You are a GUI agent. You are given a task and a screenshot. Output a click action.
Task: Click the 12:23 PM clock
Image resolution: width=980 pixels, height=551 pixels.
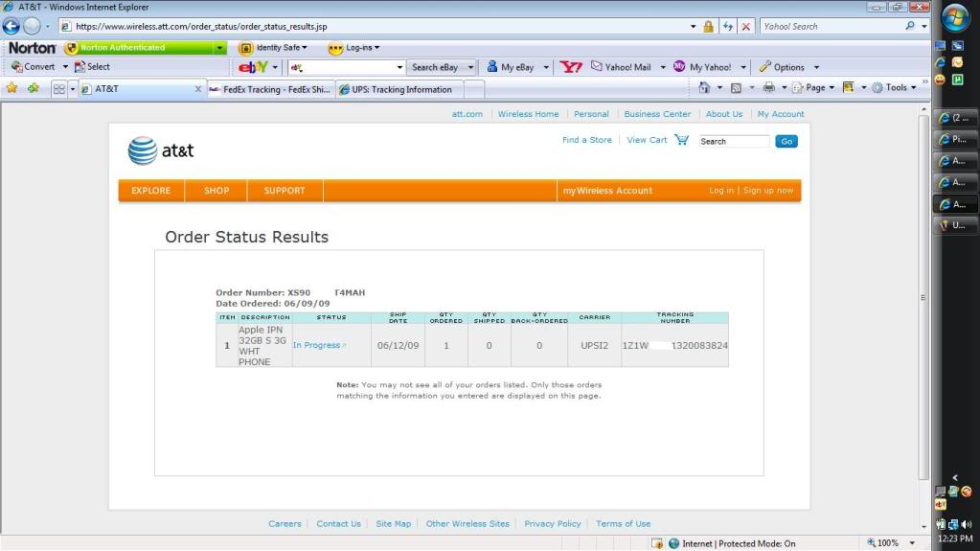[955, 538]
